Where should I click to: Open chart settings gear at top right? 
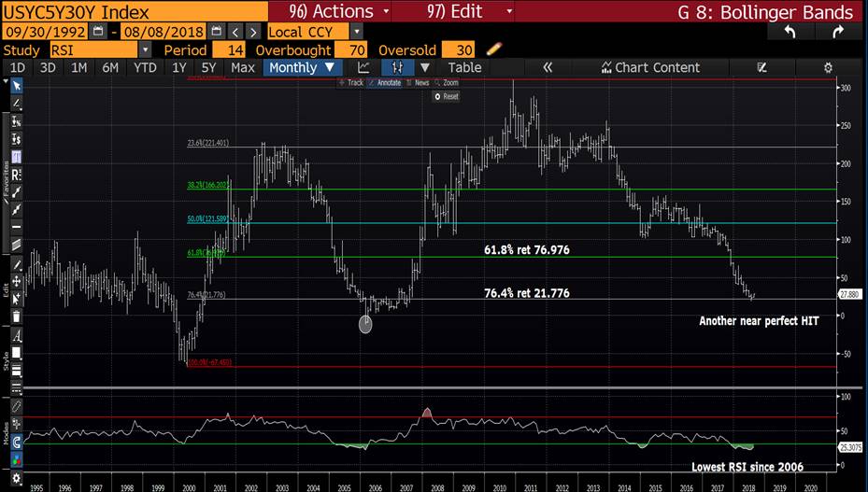(x=828, y=67)
